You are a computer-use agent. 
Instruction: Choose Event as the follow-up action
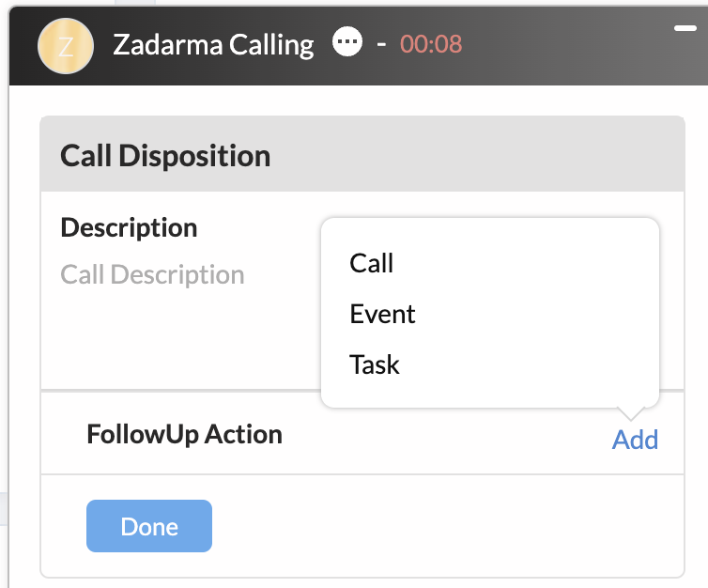pyautogui.click(x=382, y=314)
